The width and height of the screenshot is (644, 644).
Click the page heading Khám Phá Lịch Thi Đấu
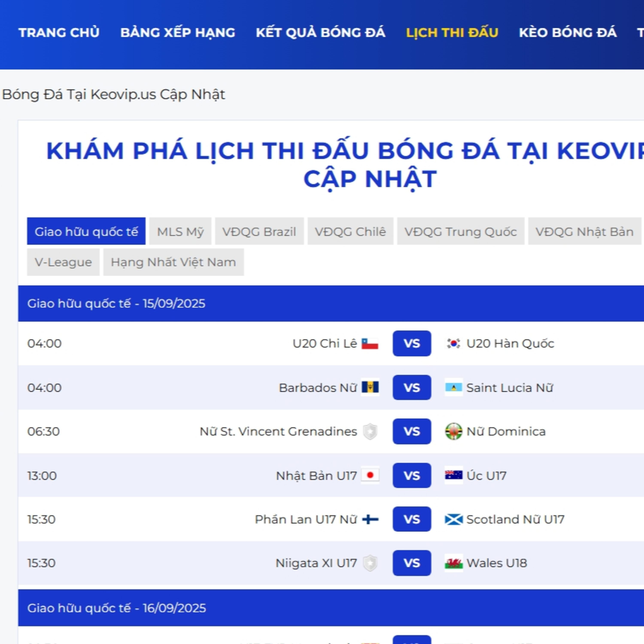pyautogui.click(x=345, y=165)
